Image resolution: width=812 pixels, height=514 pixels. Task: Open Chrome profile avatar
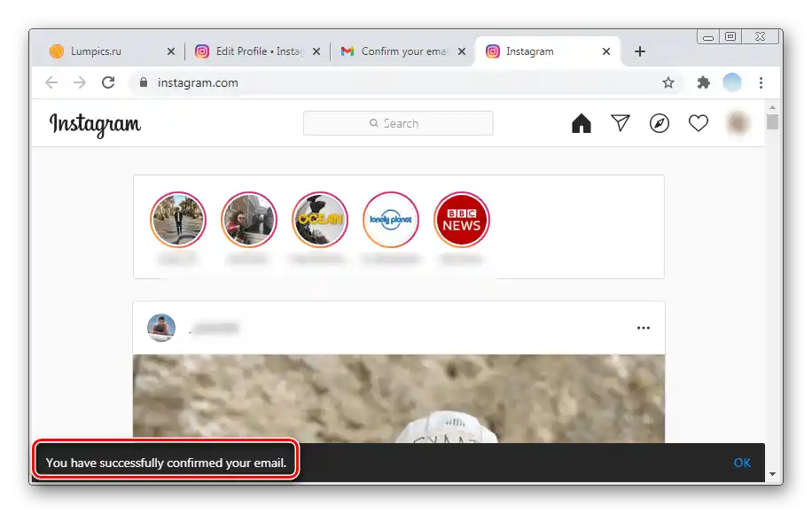click(x=731, y=82)
